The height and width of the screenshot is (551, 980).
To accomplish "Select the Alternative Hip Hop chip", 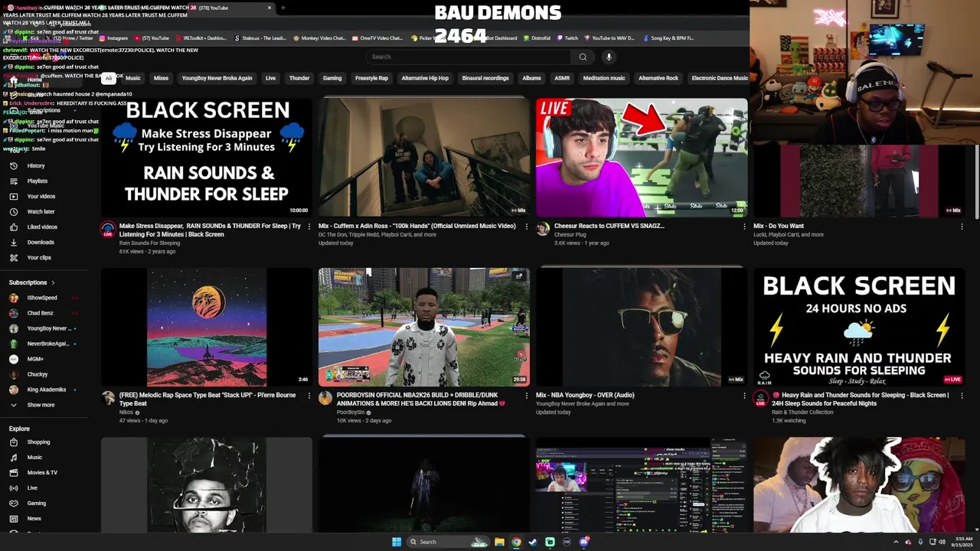I will coord(425,78).
